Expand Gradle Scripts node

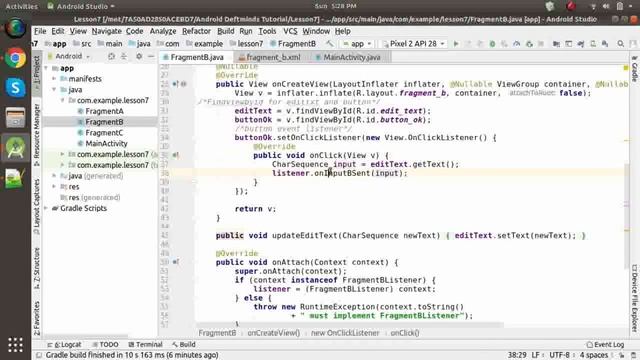click(x=46, y=208)
